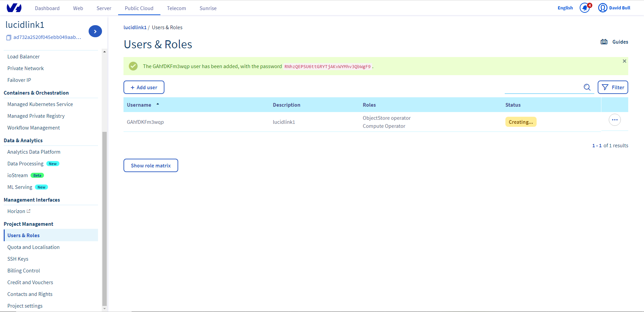
Task: Switch to the Server tab
Action: [x=104, y=8]
